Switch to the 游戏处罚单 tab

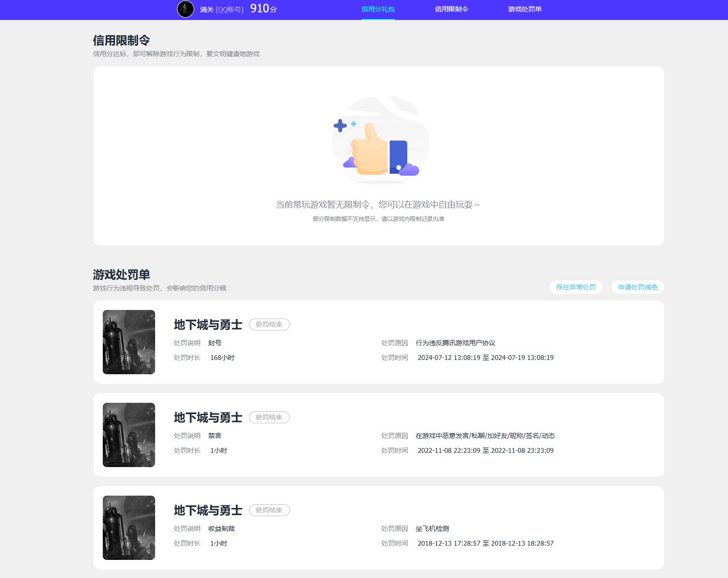(x=524, y=9)
